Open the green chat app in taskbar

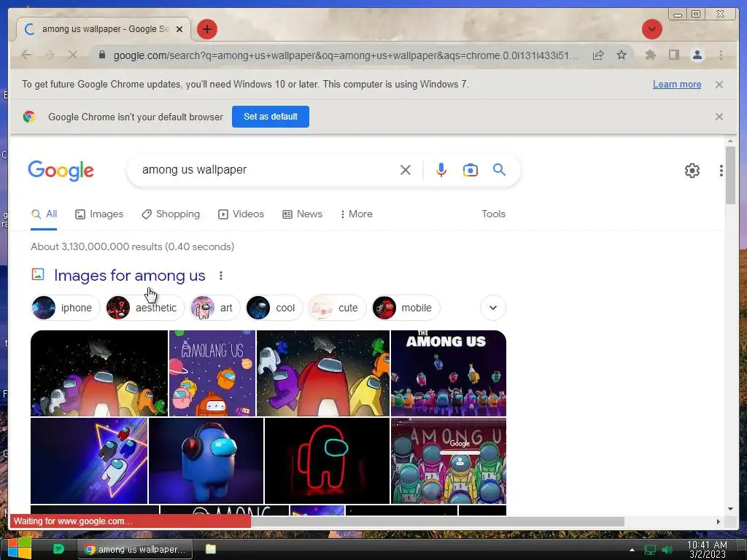[x=58, y=549]
